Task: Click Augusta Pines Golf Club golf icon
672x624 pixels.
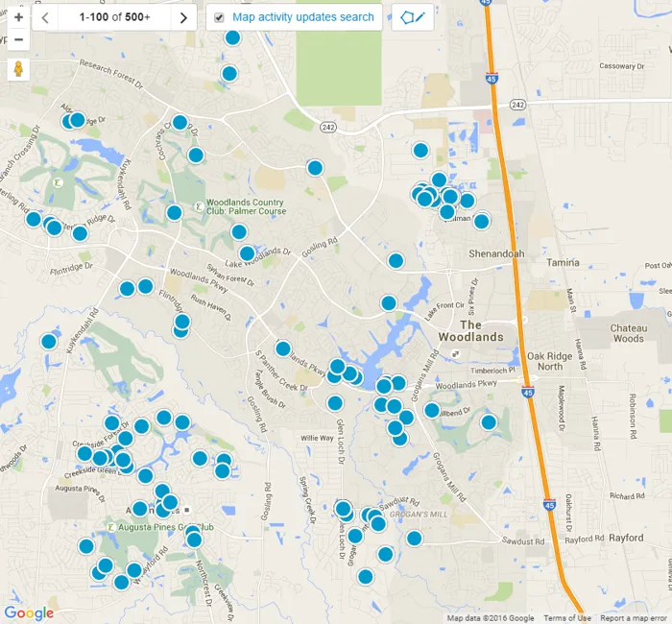Action: (x=111, y=527)
